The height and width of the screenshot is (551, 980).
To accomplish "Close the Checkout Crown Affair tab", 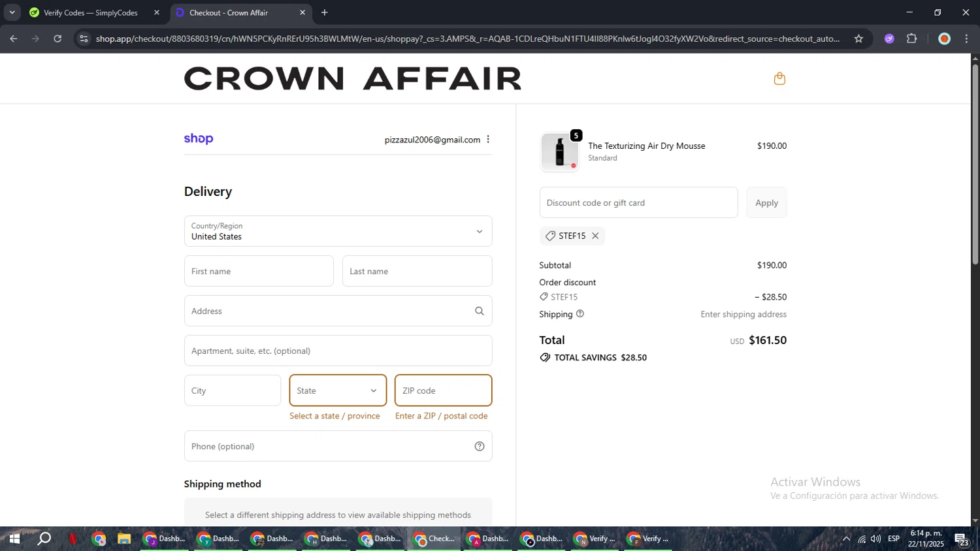I will [302, 12].
